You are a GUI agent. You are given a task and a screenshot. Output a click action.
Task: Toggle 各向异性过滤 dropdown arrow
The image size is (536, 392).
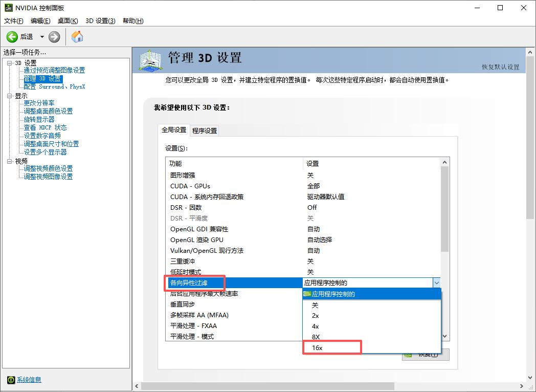pos(437,283)
